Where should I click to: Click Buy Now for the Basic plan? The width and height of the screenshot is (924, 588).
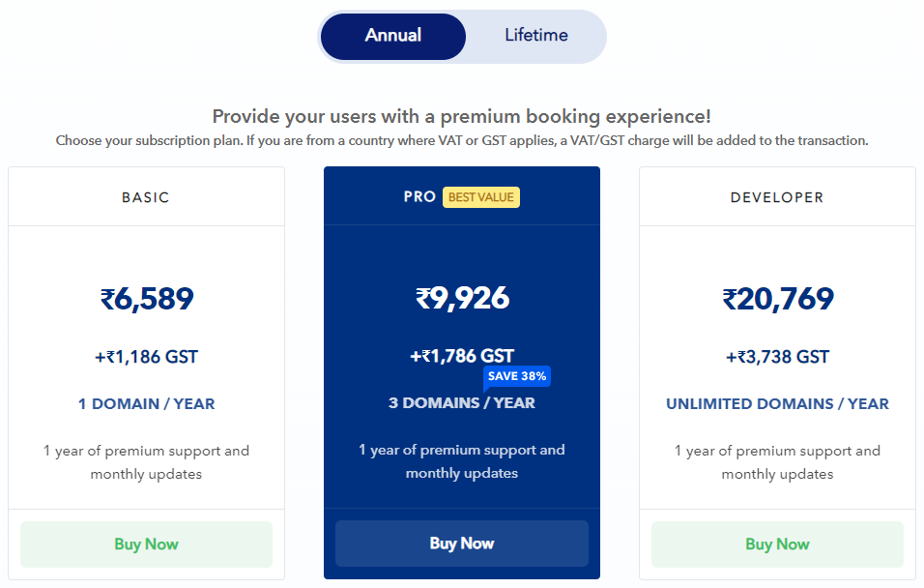tap(146, 544)
